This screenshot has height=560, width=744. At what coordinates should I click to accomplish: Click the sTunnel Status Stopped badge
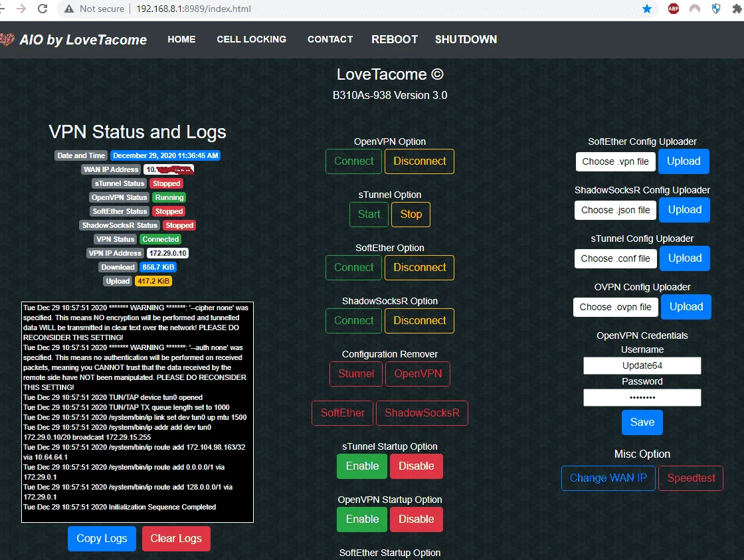coord(166,183)
